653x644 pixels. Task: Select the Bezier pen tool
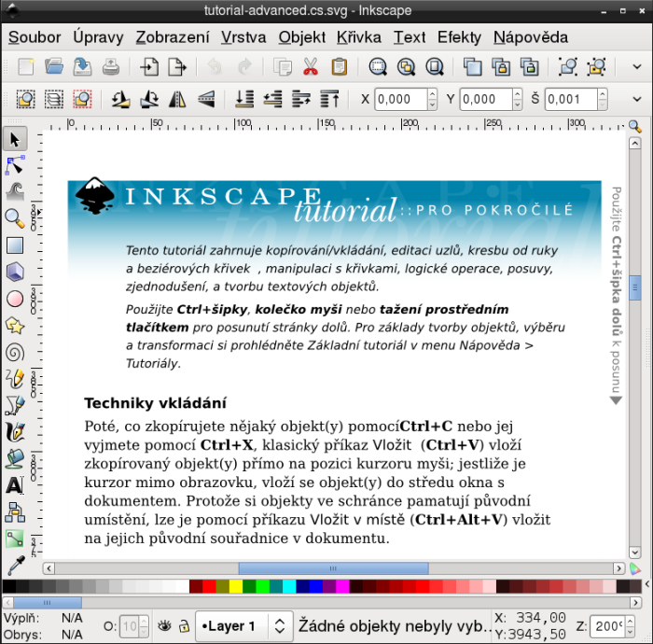click(x=15, y=405)
